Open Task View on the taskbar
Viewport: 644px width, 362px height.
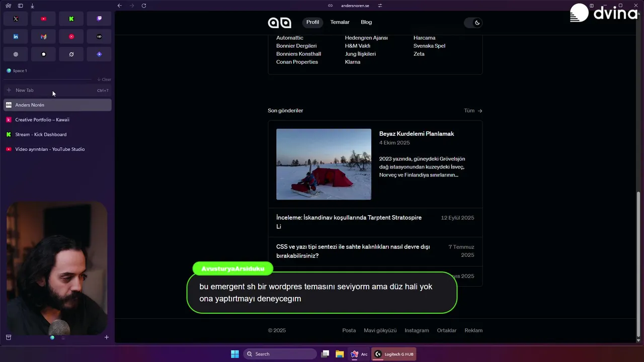326,354
